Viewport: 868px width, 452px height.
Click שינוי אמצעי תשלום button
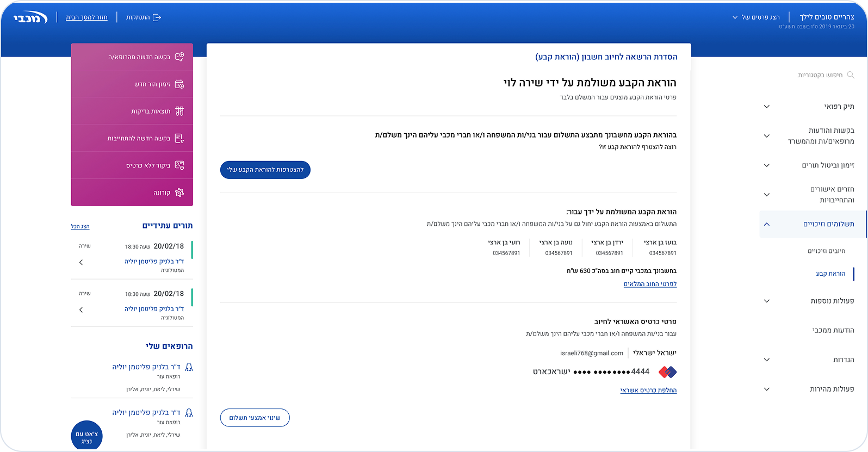click(255, 418)
